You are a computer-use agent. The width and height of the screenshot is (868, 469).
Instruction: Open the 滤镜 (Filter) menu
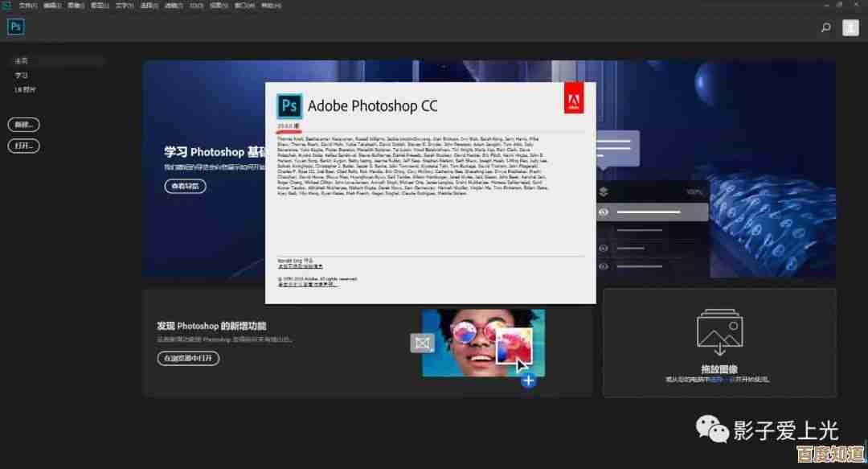[x=172, y=5]
